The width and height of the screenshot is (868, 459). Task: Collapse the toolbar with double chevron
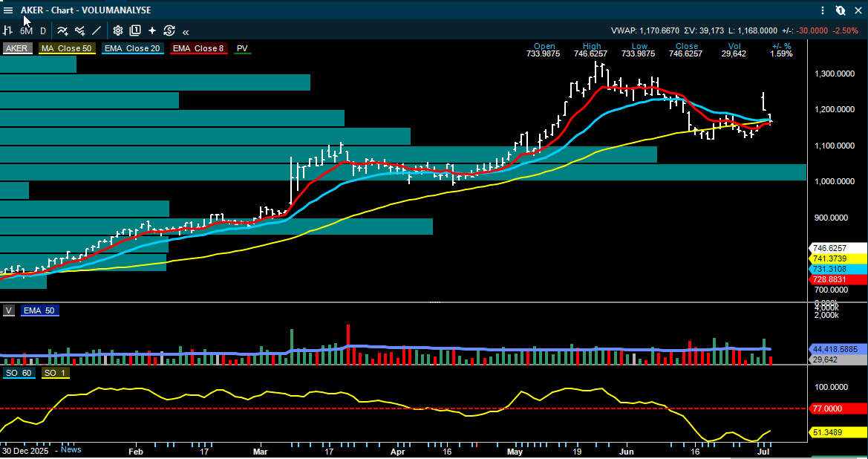(186, 31)
